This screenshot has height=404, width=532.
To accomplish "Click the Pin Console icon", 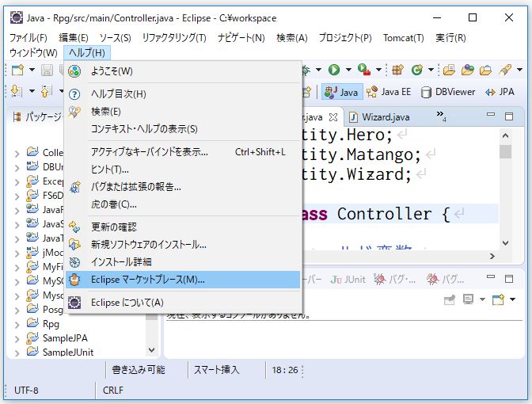I will 449,299.
